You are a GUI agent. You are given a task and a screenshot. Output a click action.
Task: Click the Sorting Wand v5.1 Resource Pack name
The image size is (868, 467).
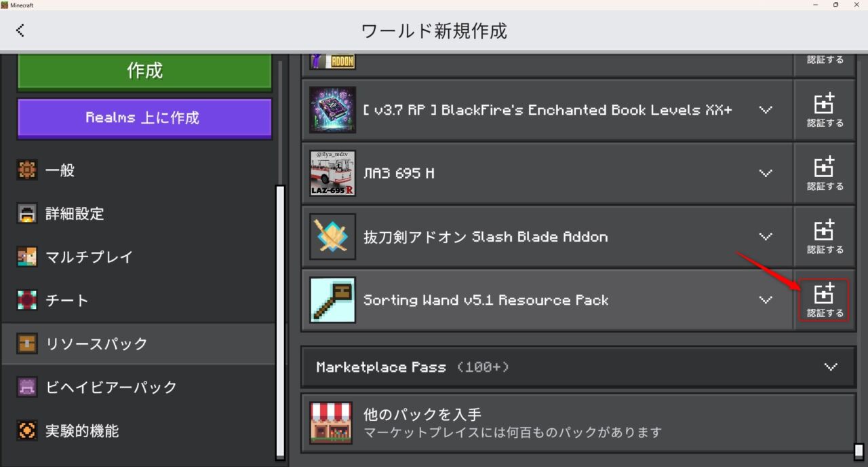point(486,300)
